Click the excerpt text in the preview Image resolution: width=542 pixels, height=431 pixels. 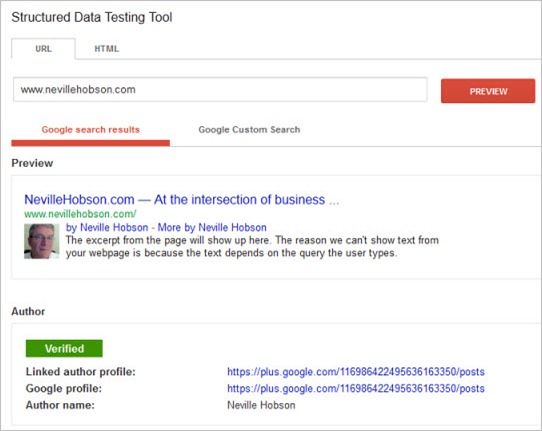click(252, 246)
